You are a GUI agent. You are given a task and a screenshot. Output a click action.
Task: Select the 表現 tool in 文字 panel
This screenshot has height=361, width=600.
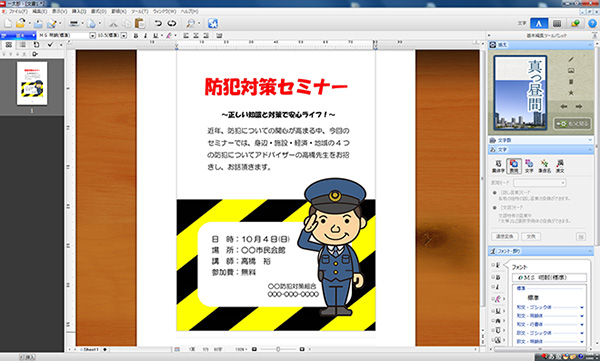514,166
